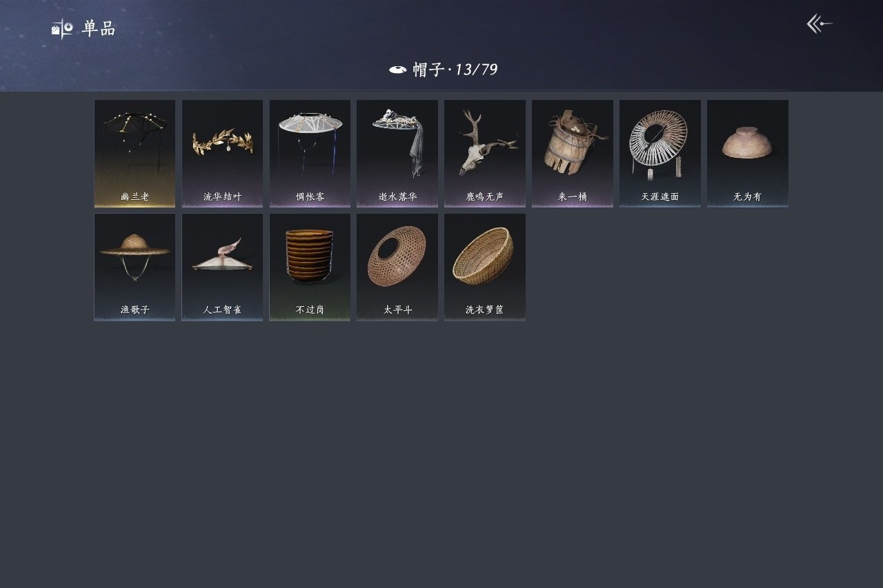Click the 单品 wardrobe icon

[x=62, y=29]
